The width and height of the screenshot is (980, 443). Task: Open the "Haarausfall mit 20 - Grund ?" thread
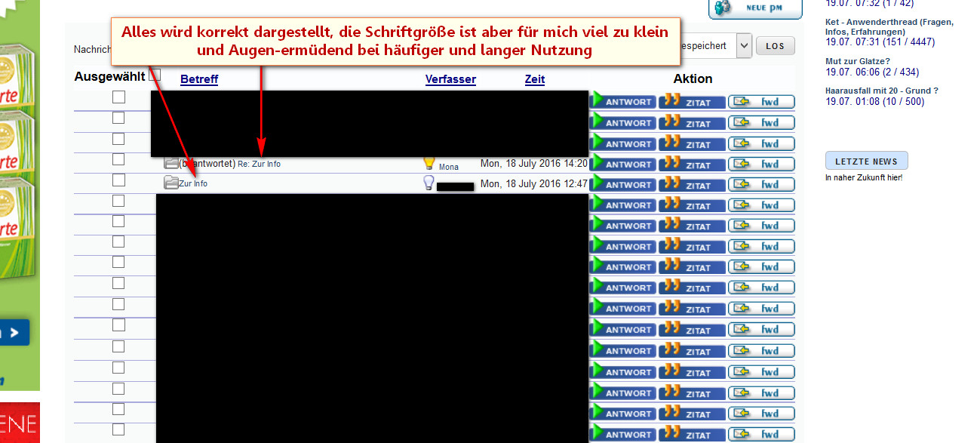(x=882, y=91)
